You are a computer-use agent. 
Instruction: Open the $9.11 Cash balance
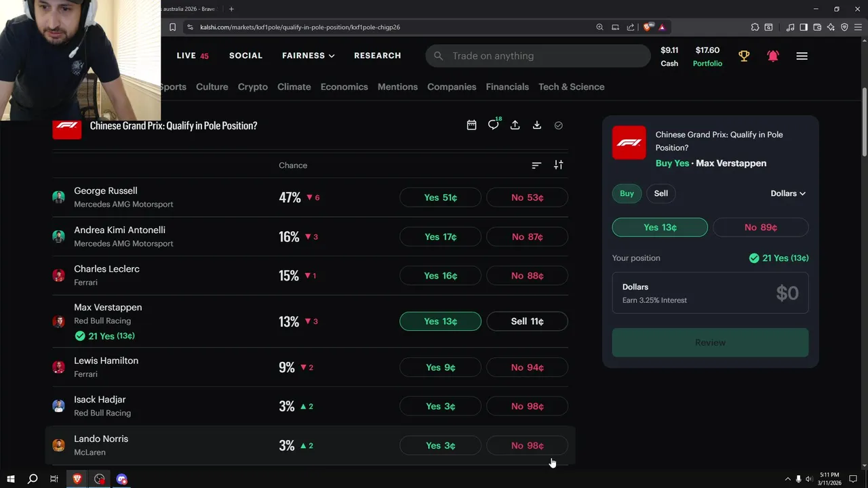[x=669, y=56]
